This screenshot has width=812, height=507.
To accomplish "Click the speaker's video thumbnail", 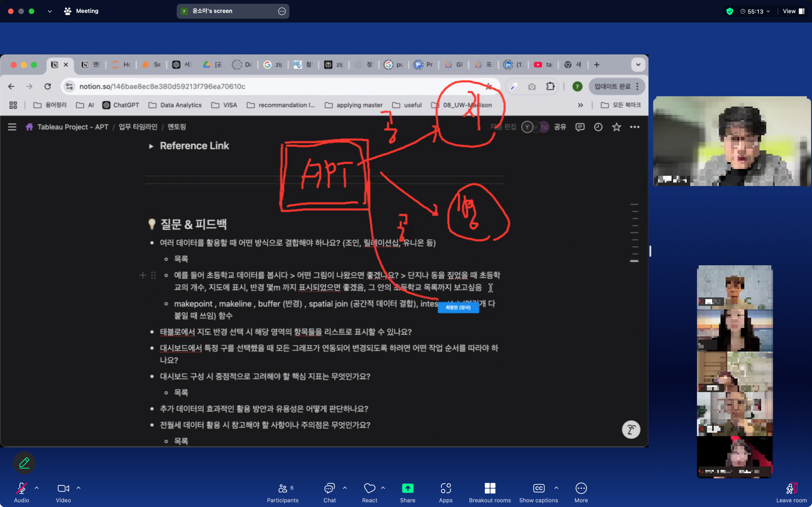I will pos(731,141).
